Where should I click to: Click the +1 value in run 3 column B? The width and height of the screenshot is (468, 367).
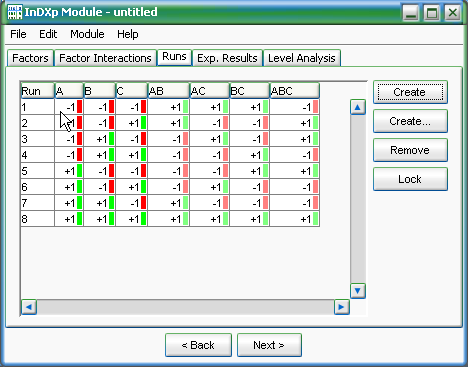pyautogui.click(x=102, y=139)
